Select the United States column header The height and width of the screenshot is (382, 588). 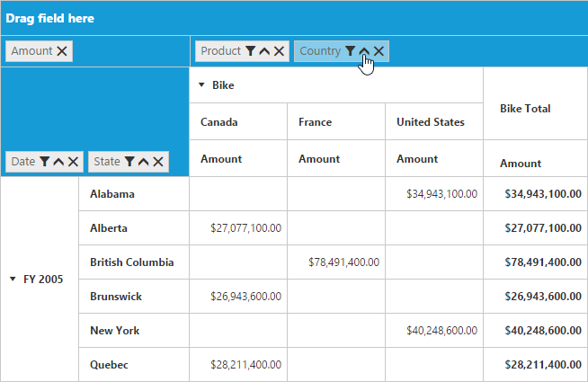click(431, 122)
